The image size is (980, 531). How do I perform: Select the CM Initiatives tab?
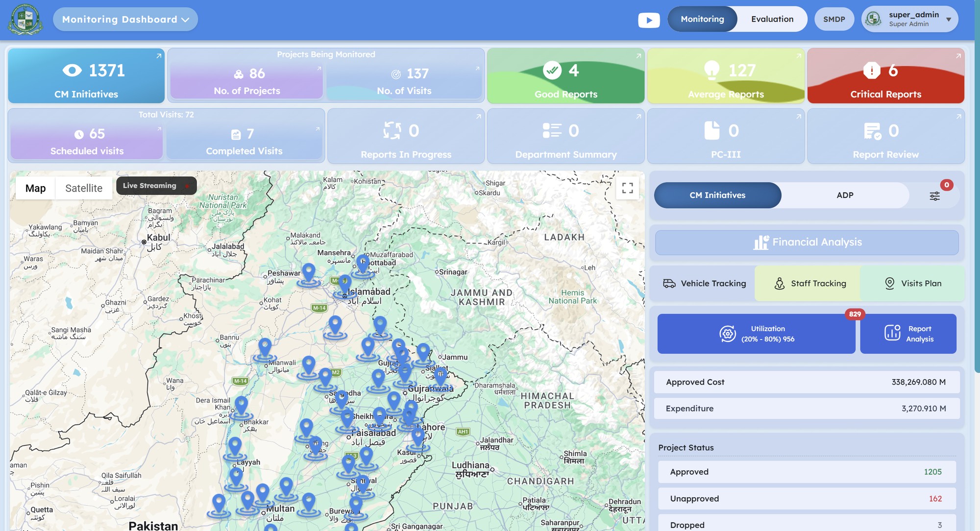(x=717, y=195)
